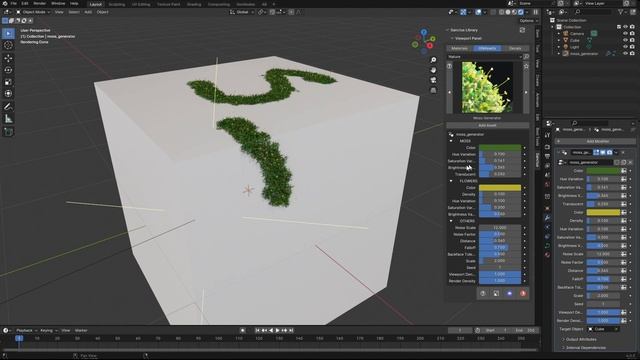This screenshot has height=360, width=640.
Task: Open the viewport View menu
Action: (x=59, y=12)
